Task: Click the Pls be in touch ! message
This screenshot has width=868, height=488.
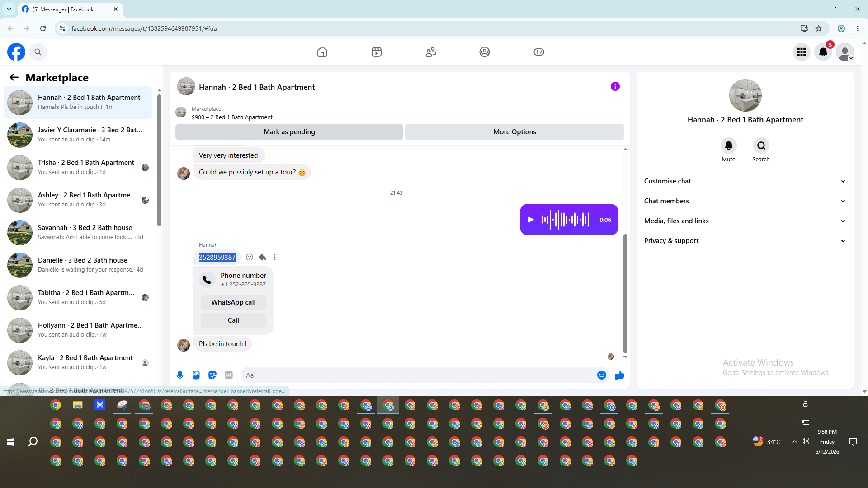Action: pyautogui.click(x=222, y=344)
